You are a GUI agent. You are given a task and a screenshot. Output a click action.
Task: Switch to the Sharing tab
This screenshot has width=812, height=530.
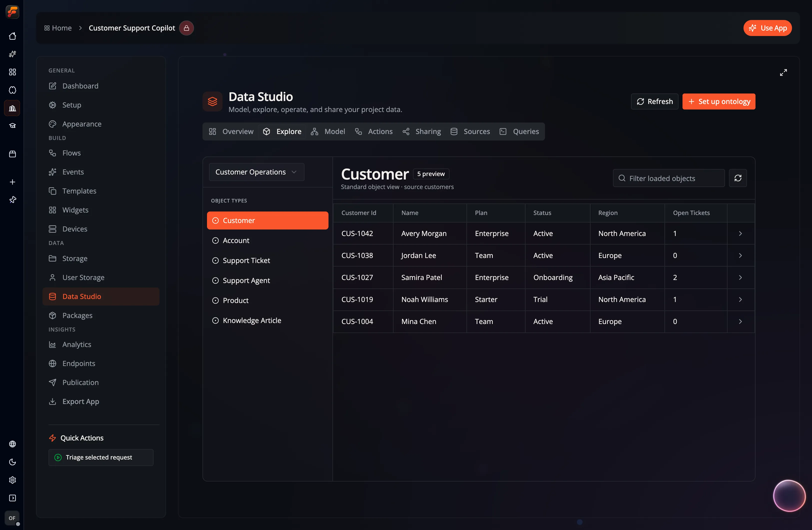click(421, 131)
